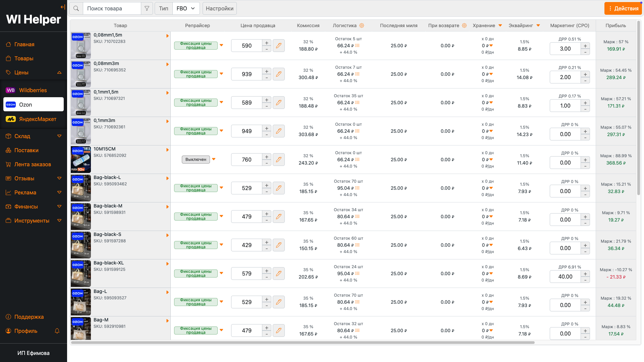Increase 10M15CM selling price with plus
The image size is (644, 362).
(x=267, y=157)
